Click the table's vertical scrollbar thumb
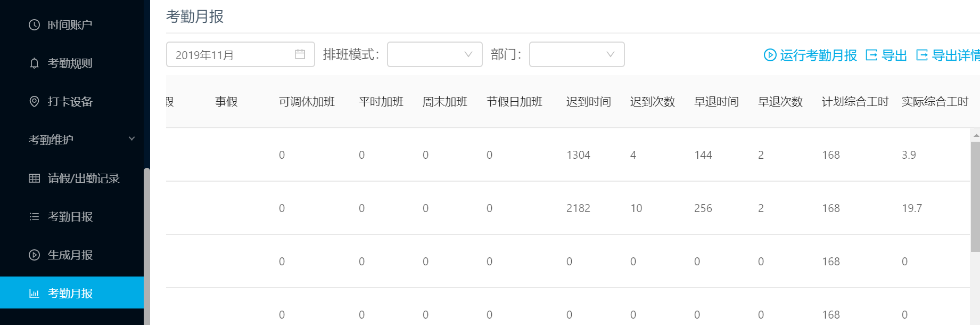The width and height of the screenshot is (980, 325). (976, 196)
